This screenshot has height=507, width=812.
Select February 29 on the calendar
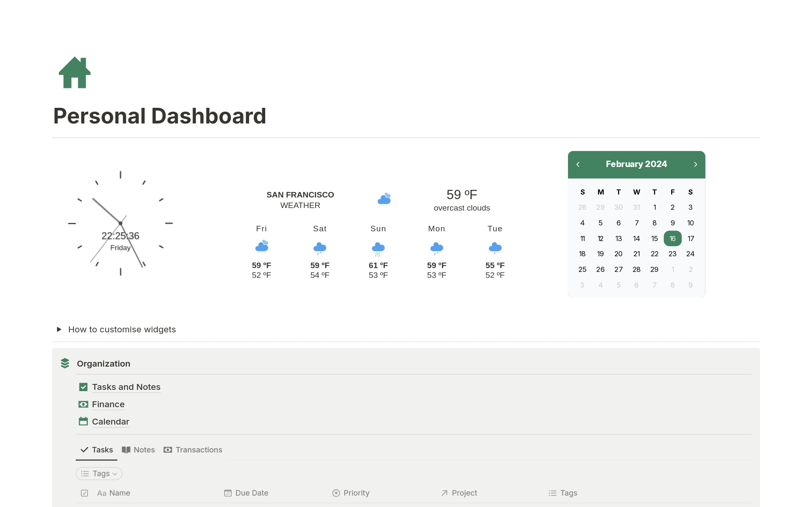click(x=654, y=269)
